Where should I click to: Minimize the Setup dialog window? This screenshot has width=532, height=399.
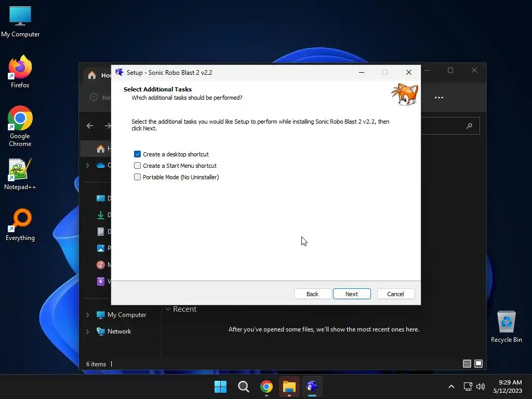(362, 72)
